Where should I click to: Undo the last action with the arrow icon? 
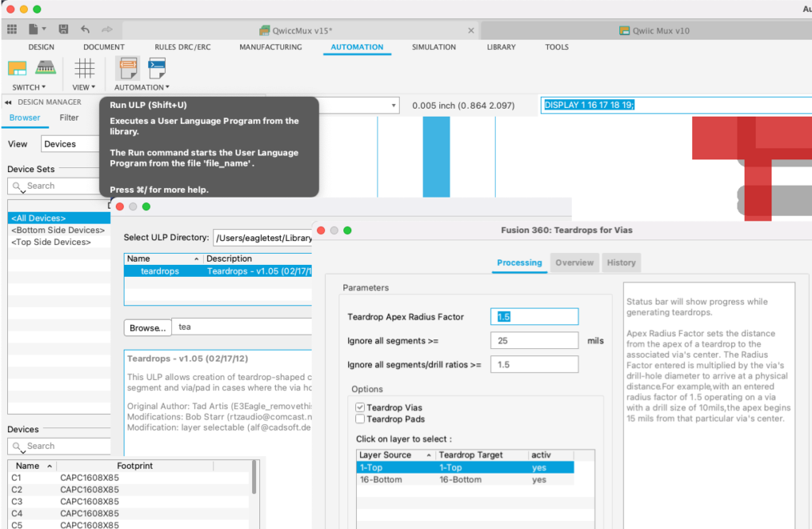click(x=86, y=29)
